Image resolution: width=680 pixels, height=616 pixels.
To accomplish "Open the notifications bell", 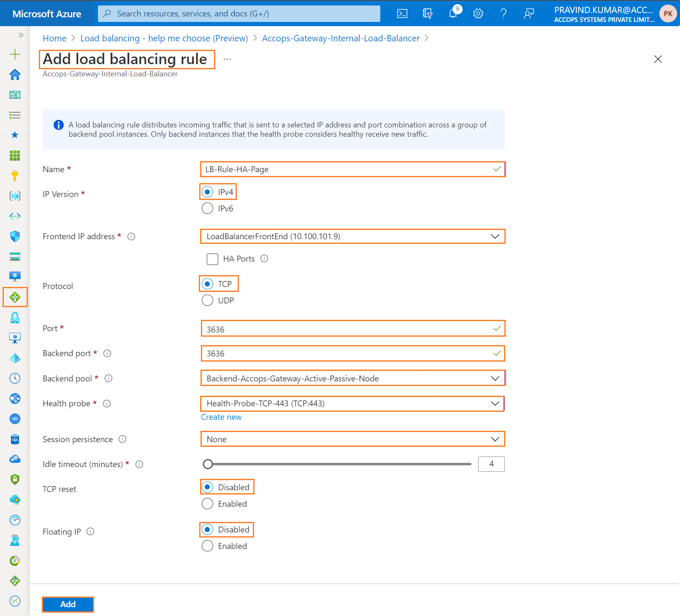I will coord(453,14).
